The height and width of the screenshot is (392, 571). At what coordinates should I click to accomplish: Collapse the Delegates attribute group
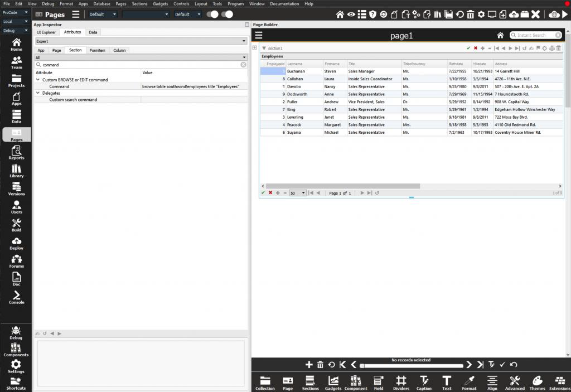tap(38, 93)
